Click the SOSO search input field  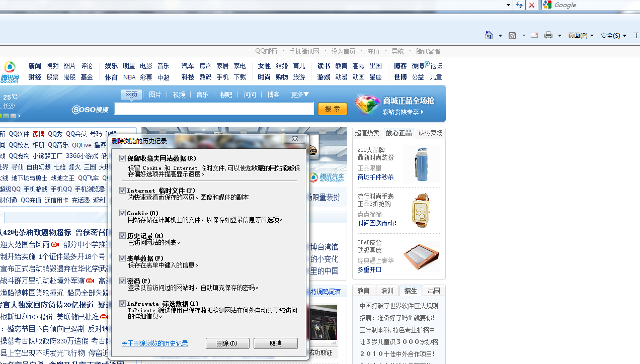coord(214,109)
